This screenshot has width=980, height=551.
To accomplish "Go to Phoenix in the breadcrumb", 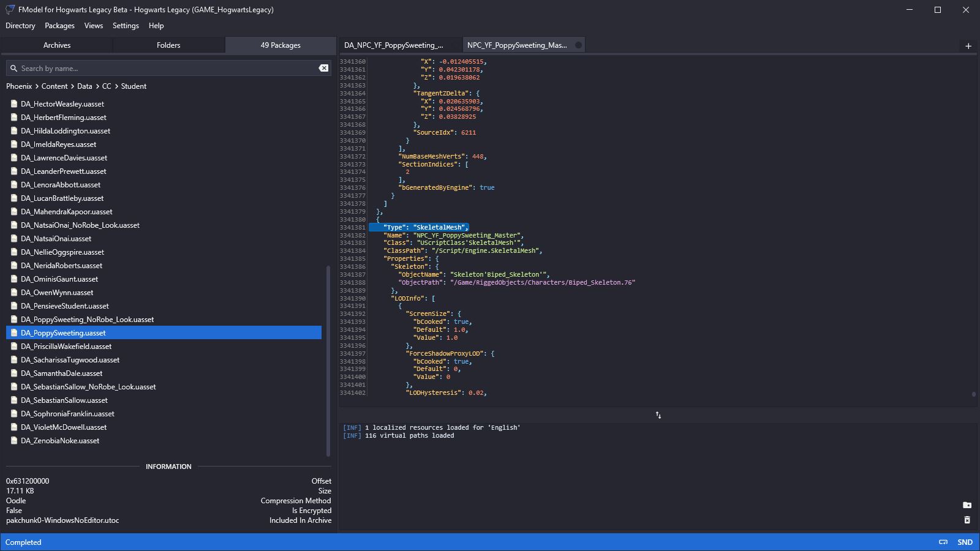I will click(19, 86).
